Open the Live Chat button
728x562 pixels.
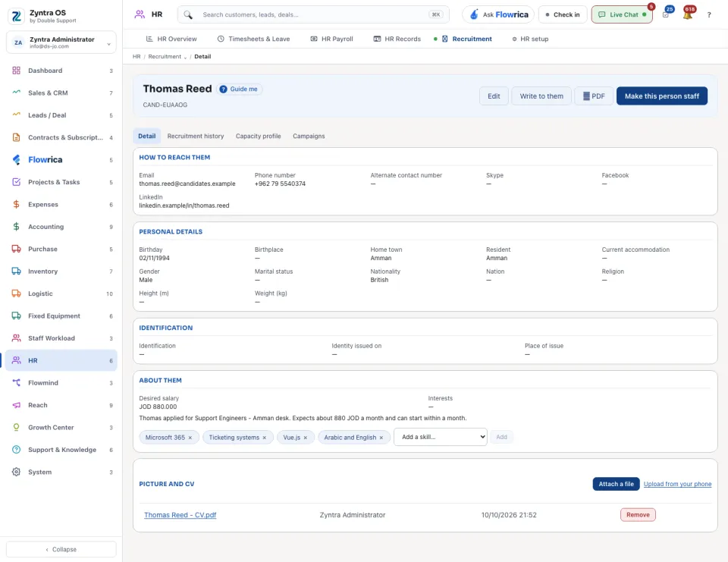pyautogui.click(x=622, y=15)
